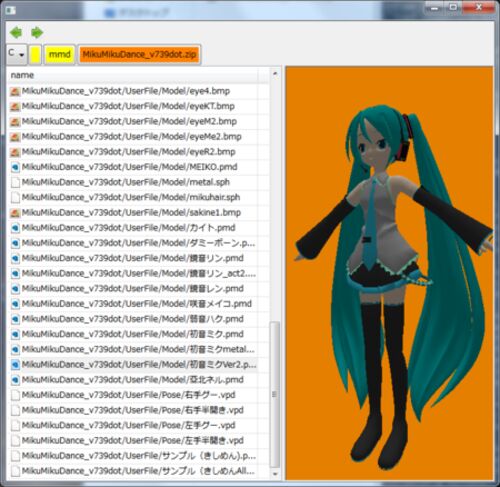Viewport: 500px width, 487px height.
Task: Click the model icon of MEIKO.pmd
Action: pyautogui.click(x=15, y=167)
